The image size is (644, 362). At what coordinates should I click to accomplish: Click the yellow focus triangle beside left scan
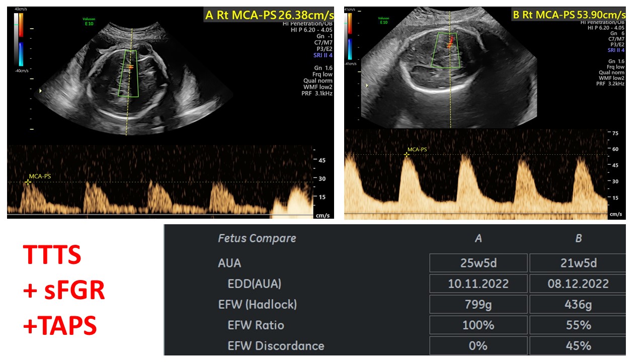[41, 91]
